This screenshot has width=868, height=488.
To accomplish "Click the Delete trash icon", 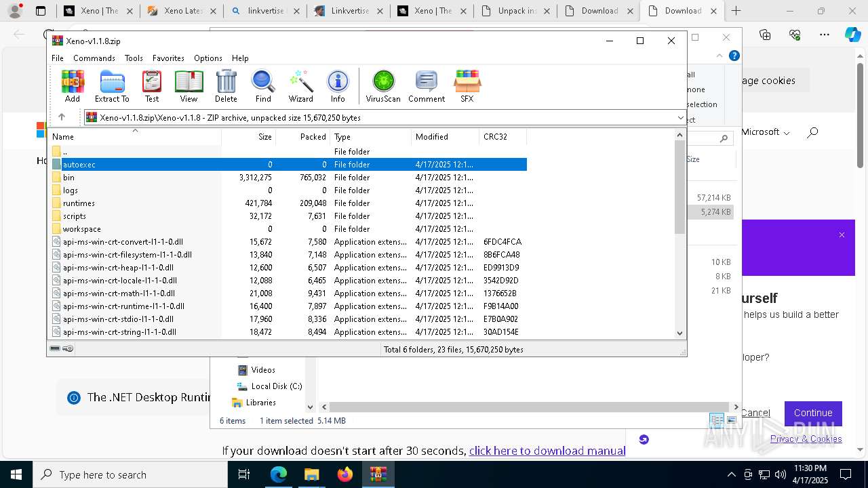I will 226,86.
